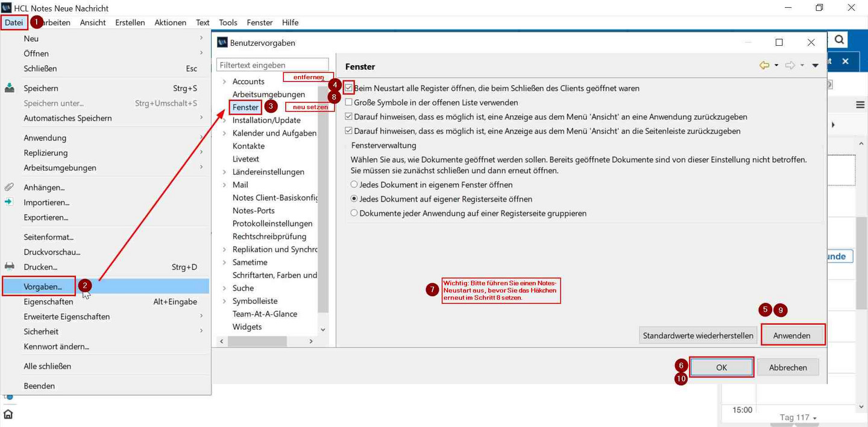
Task: Click the home icon at bottom left
Action: point(8,414)
